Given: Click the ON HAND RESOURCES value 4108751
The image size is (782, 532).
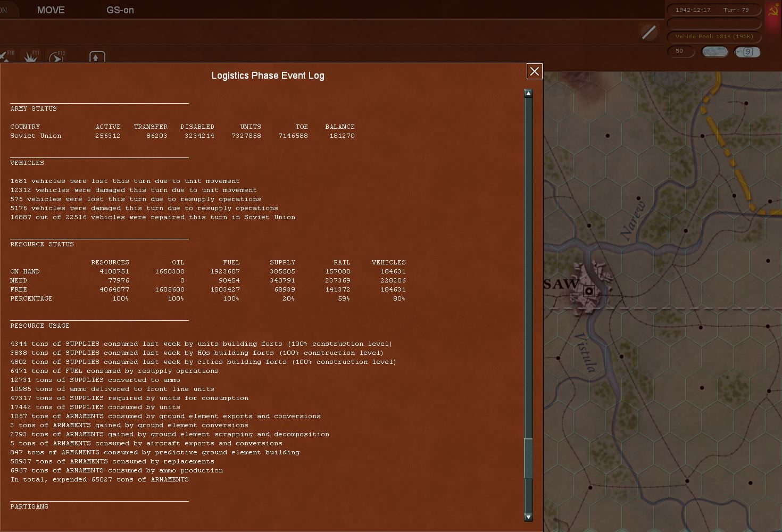Looking at the screenshot, I should [114, 271].
